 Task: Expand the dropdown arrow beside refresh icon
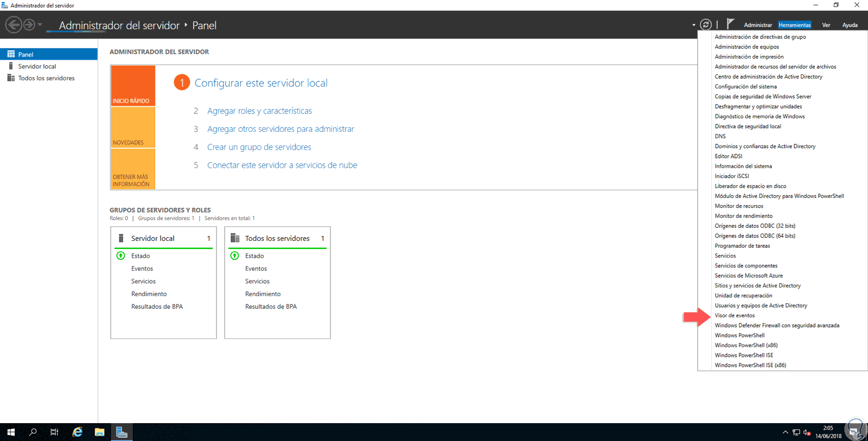click(x=694, y=25)
